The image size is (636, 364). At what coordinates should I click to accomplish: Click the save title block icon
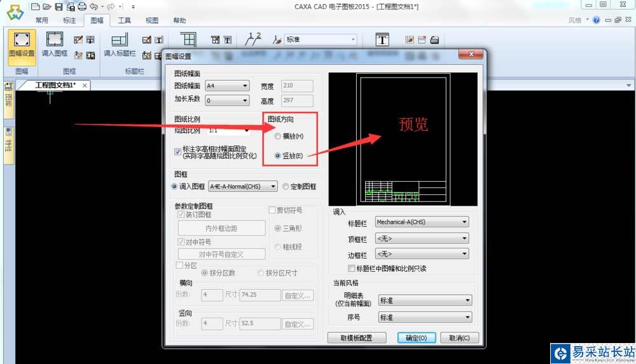pos(158,40)
